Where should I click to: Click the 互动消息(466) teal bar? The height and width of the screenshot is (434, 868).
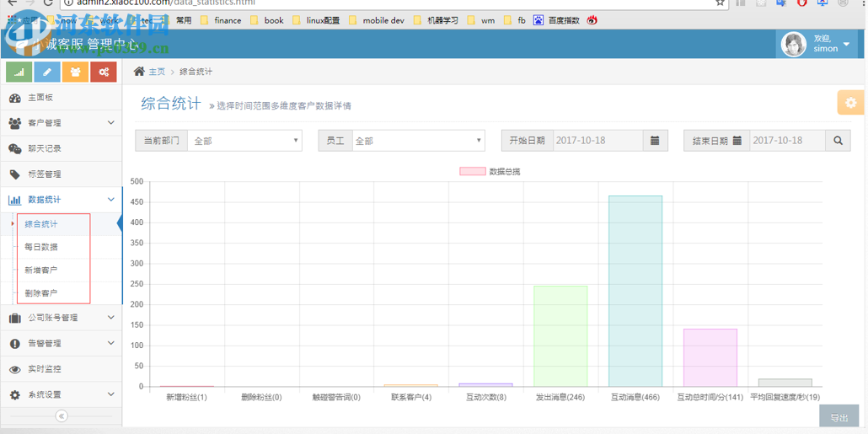click(635, 292)
